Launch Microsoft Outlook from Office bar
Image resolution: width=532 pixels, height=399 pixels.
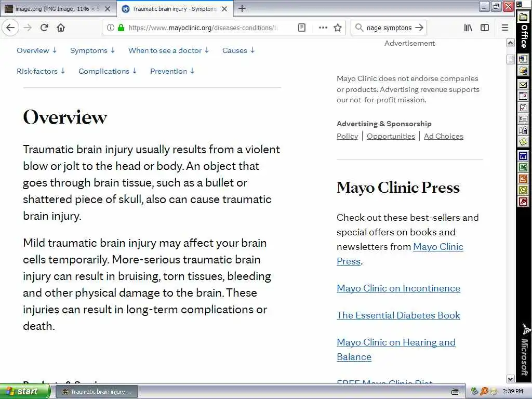point(523,190)
